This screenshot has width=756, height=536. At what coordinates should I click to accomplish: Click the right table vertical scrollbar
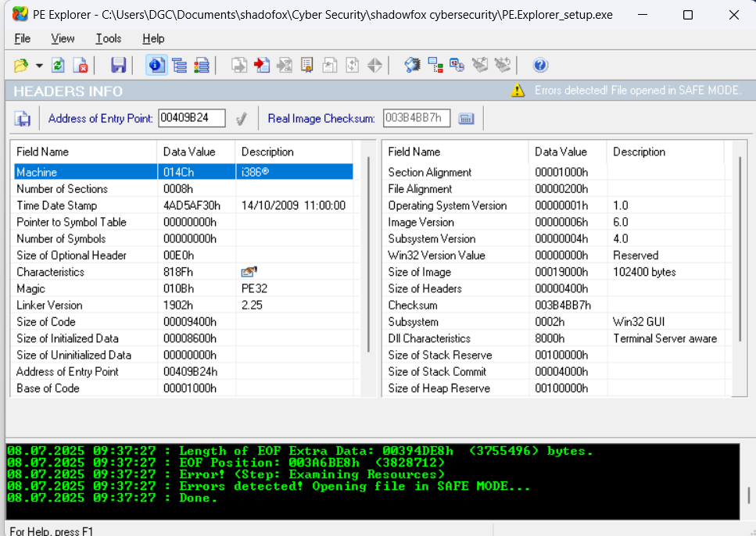(740, 249)
